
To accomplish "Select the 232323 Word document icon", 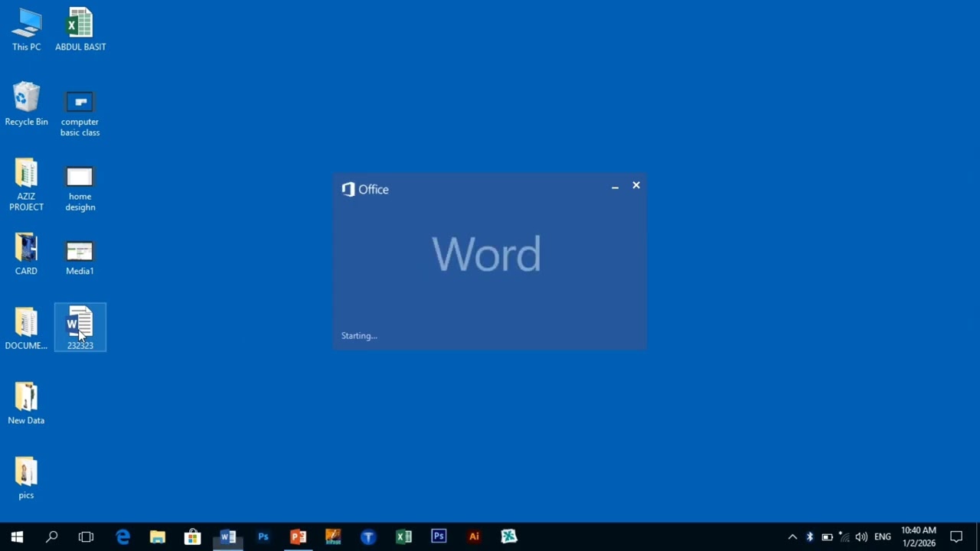I will (80, 328).
